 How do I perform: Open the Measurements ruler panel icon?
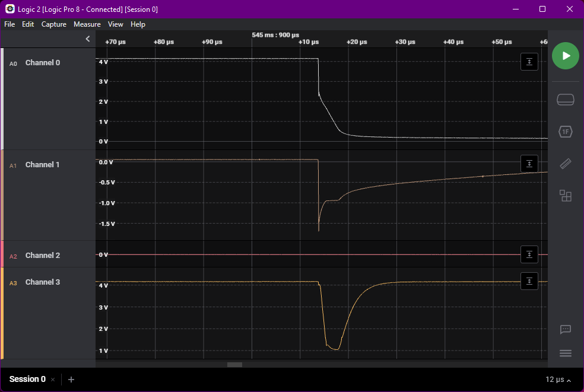566,164
